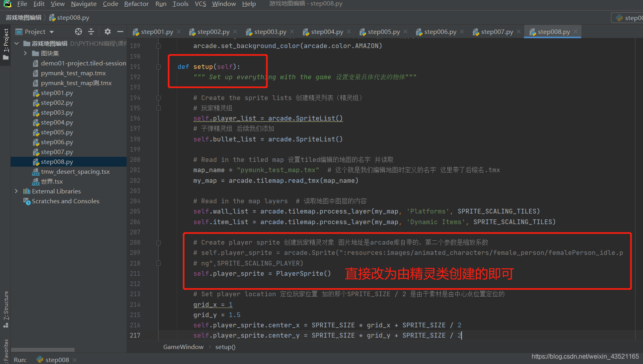Open the File menu

tap(22, 4)
